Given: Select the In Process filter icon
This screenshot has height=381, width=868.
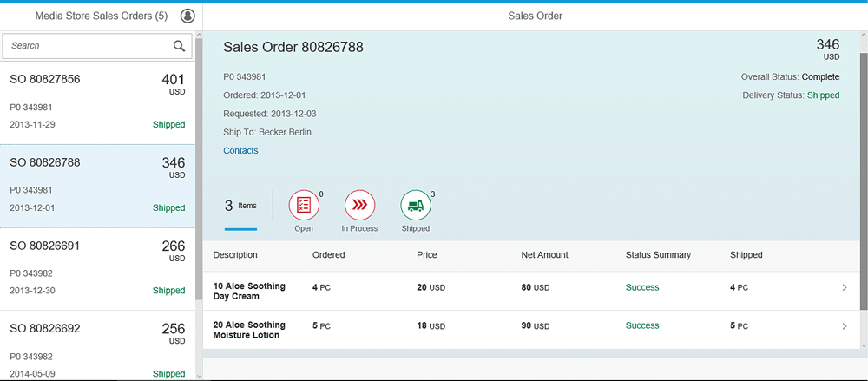Looking at the screenshot, I should point(359,206).
